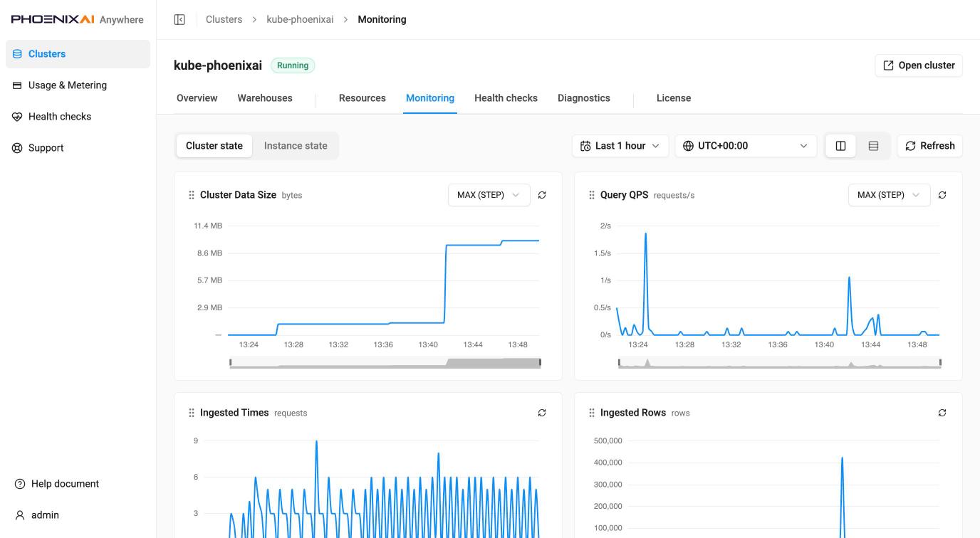Click the external link icon on Open cluster
Image resolution: width=980 pixels, height=538 pixels.
pyautogui.click(x=888, y=65)
